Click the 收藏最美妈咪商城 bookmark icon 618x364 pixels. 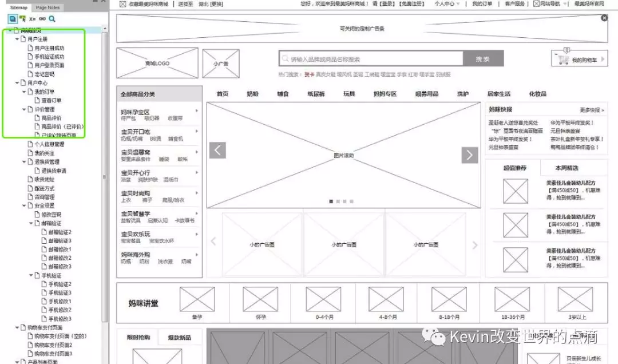click(122, 4)
